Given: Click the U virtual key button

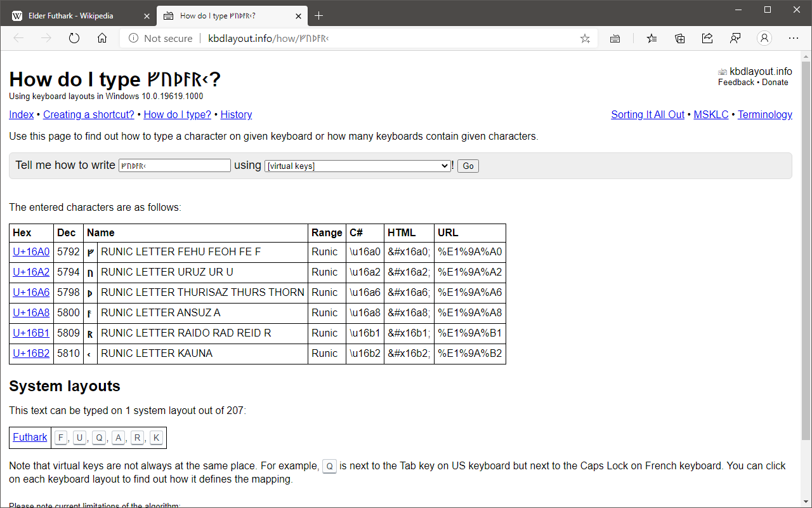Looking at the screenshot, I should (x=79, y=438).
